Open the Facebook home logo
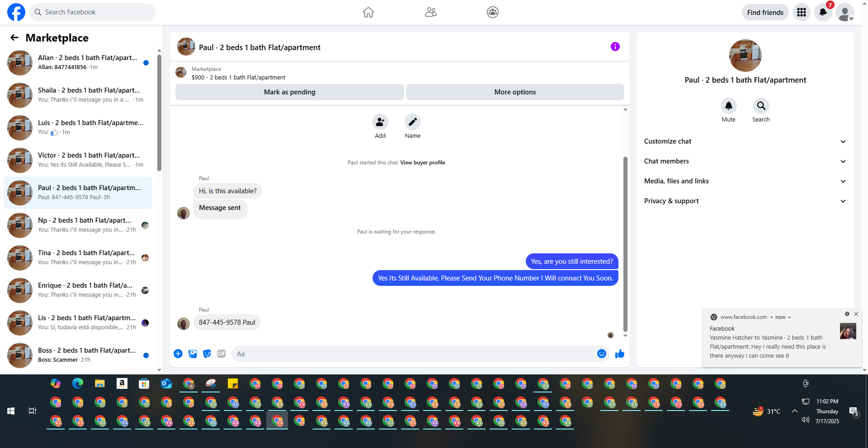The height and width of the screenshot is (448, 868). [16, 12]
